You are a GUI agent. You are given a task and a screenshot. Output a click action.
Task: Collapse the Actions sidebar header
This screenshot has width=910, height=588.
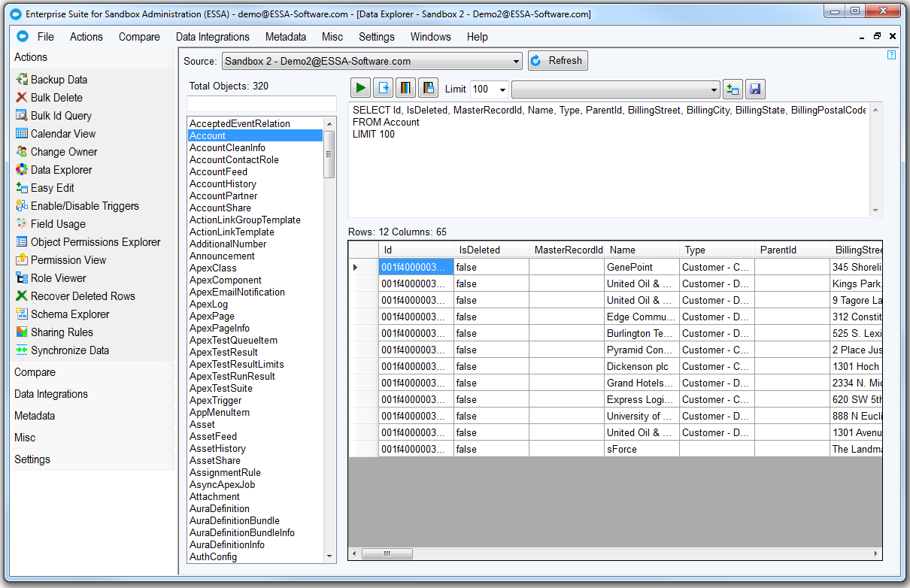93,57
